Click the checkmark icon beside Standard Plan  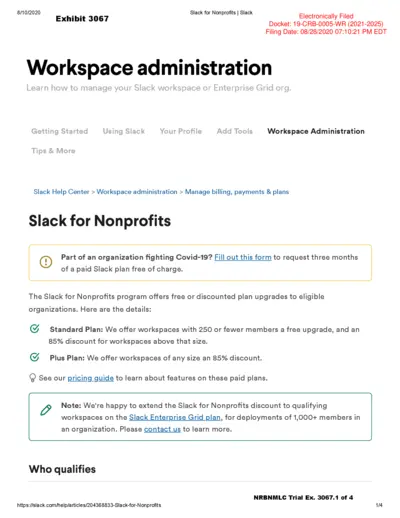pyautogui.click(x=35, y=329)
